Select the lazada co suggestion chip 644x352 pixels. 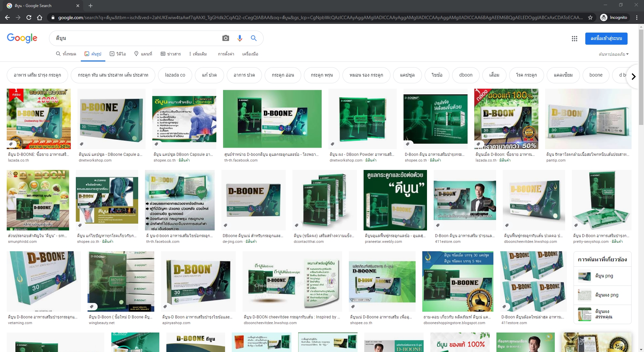[x=175, y=75]
